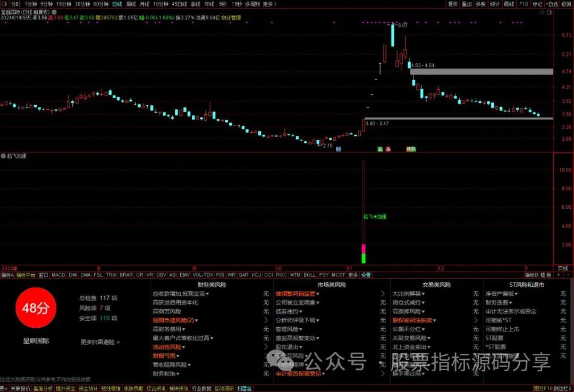
Task: Expand 审计报告保留意见 item
Action: tap(300, 374)
